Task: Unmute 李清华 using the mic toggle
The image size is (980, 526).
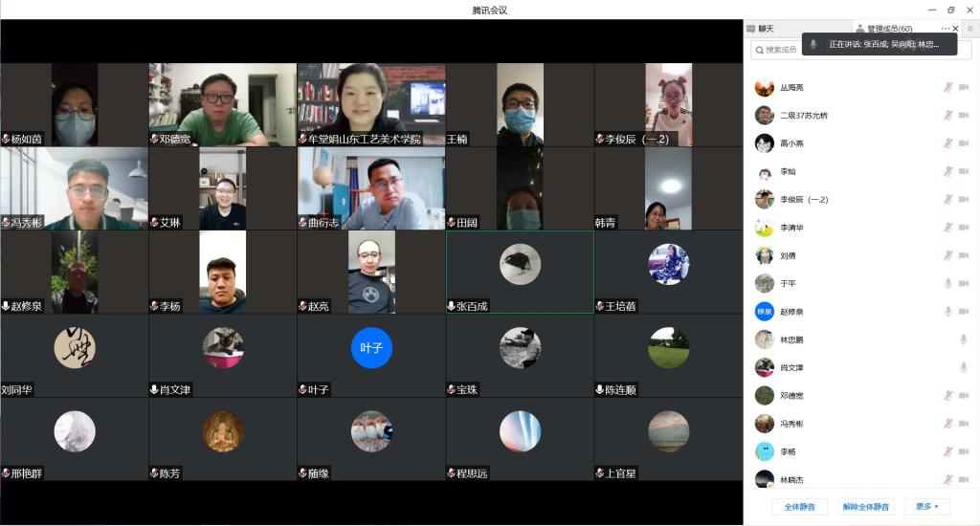Action: [947, 228]
